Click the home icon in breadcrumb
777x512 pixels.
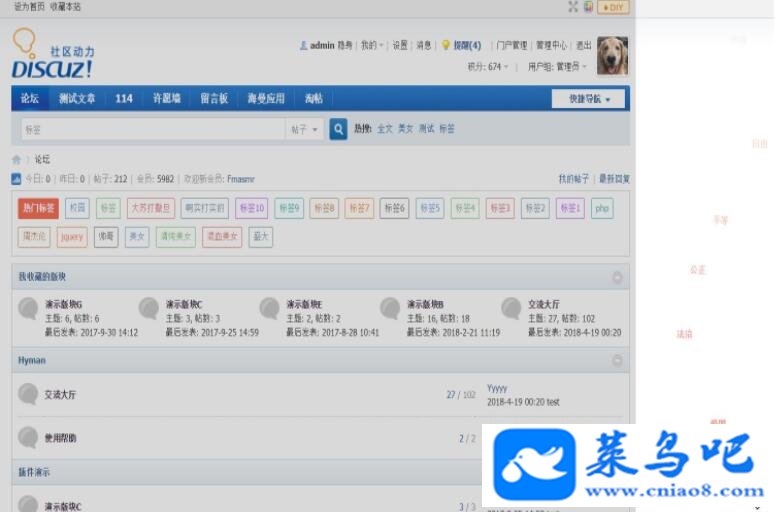coord(16,160)
